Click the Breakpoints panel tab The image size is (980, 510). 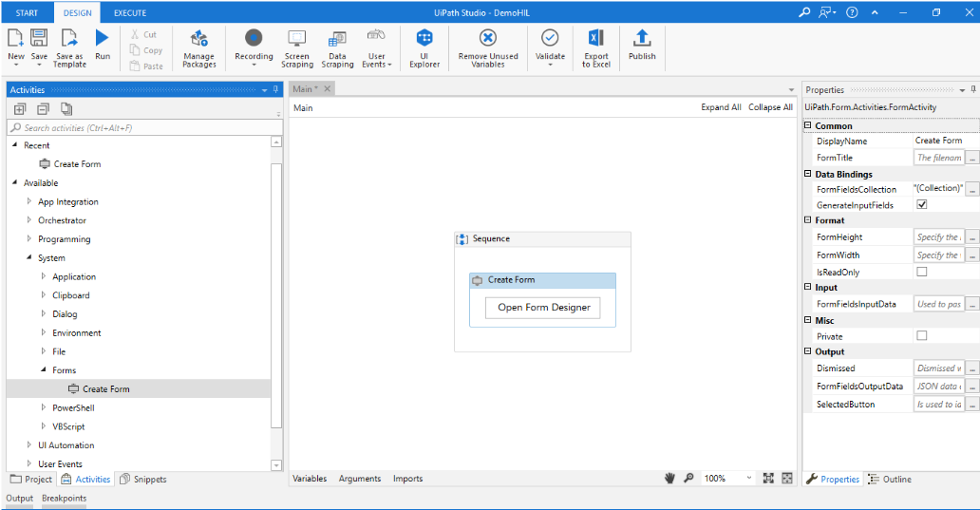65,498
